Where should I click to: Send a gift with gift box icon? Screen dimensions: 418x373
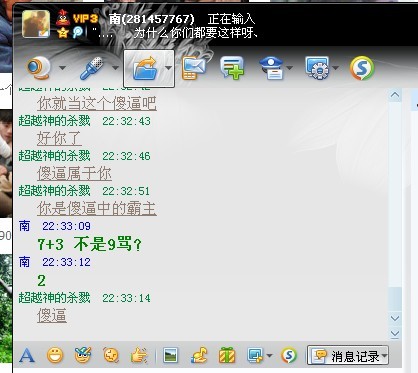click(227, 355)
